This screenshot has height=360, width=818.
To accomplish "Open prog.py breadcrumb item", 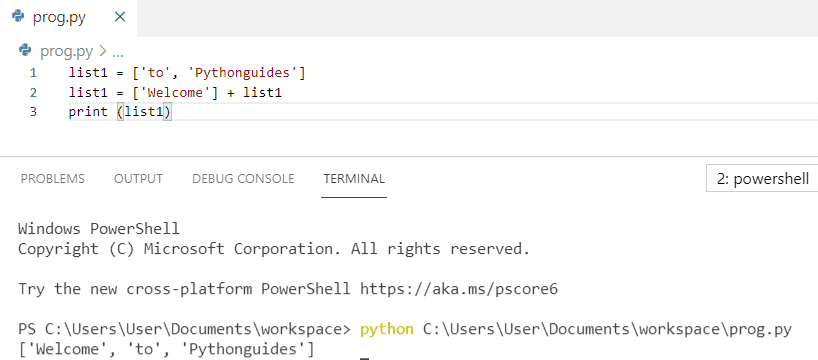I will (x=66, y=51).
